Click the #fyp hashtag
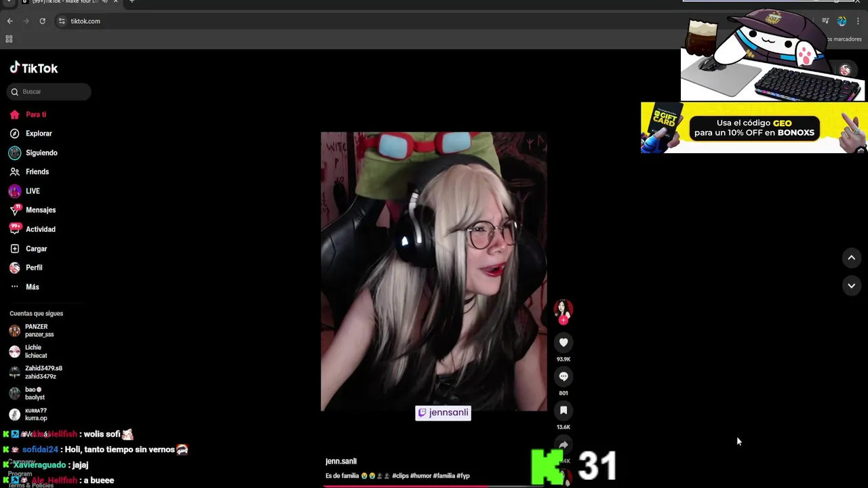This screenshot has width=868, height=488. (463, 476)
